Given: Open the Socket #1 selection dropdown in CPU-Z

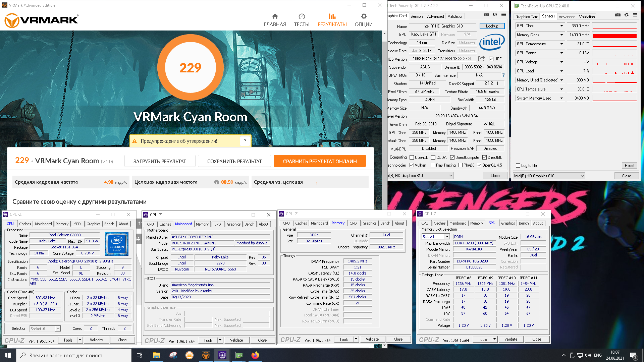Looking at the screenshot, I should click(45, 329).
